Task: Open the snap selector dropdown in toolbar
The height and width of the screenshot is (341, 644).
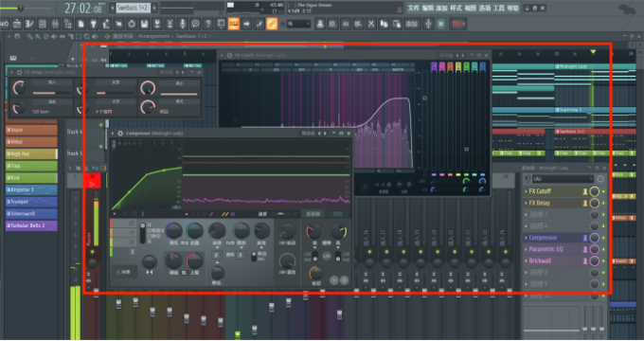Action: point(299,25)
